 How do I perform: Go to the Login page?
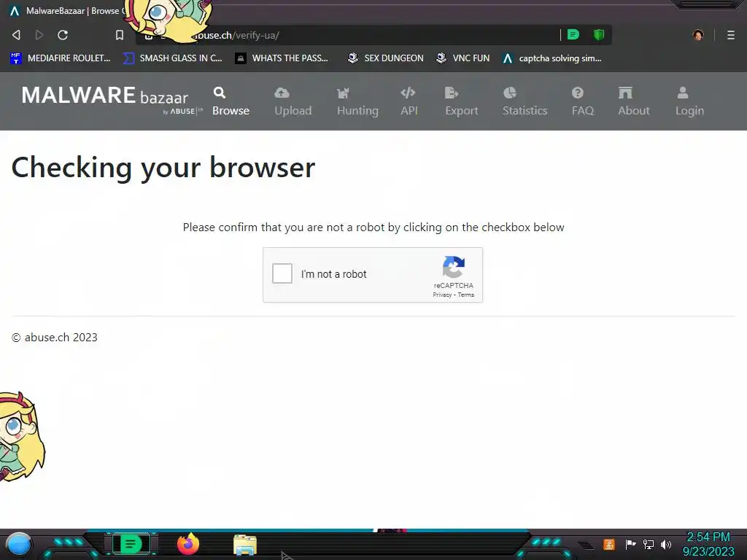click(x=689, y=101)
